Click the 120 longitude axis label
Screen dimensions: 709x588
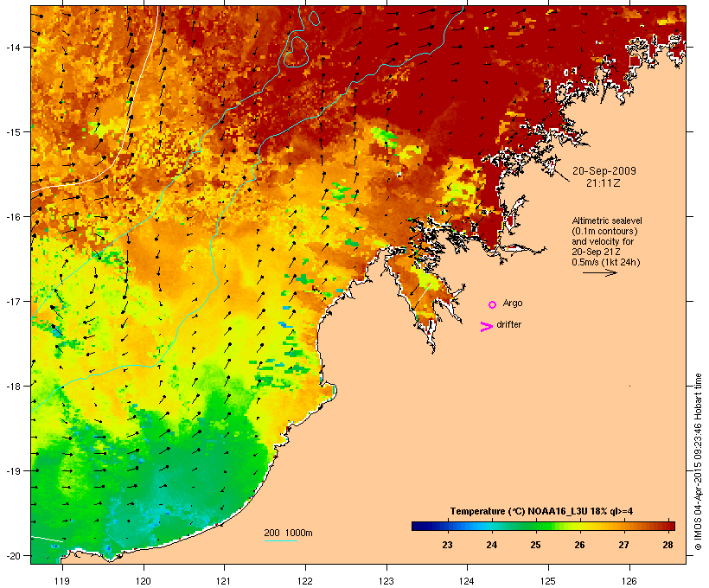pyautogui.click(x=144, y=581)
